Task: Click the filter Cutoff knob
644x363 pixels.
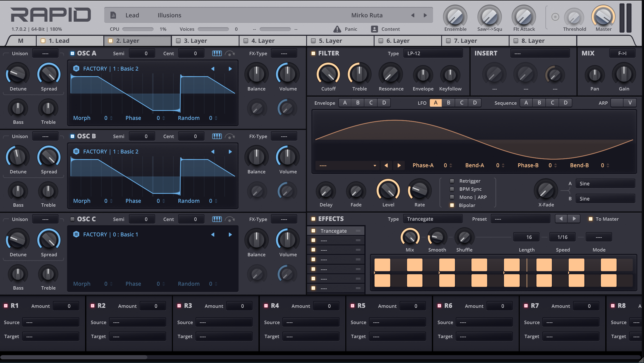Action: [x=328, y=74]
